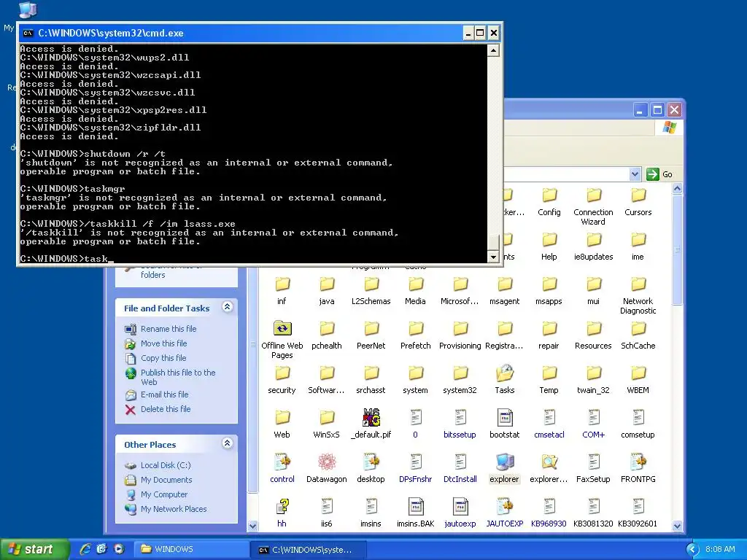Go to My Network Places

tap(174, 509)
